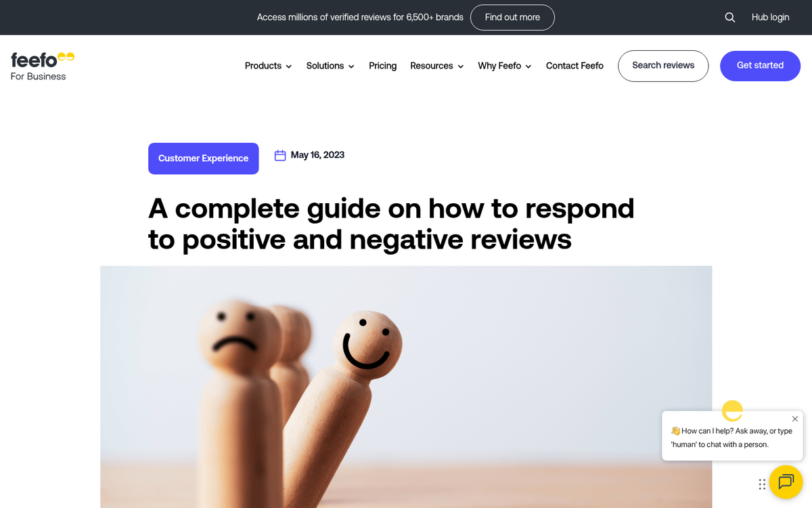Click Hub login in the top bar
Image resolution: width=812 pixels, height=508 pixels.
coord(770,17)
